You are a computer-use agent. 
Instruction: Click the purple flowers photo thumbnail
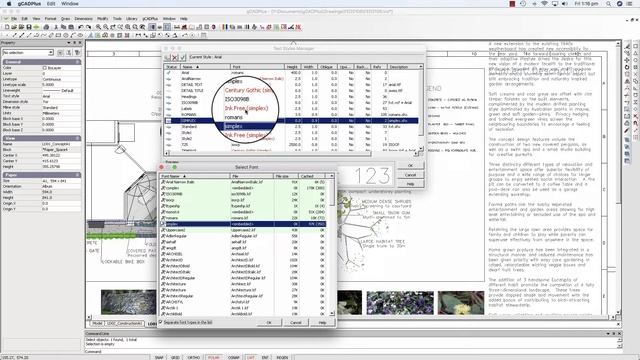point(400,302)
